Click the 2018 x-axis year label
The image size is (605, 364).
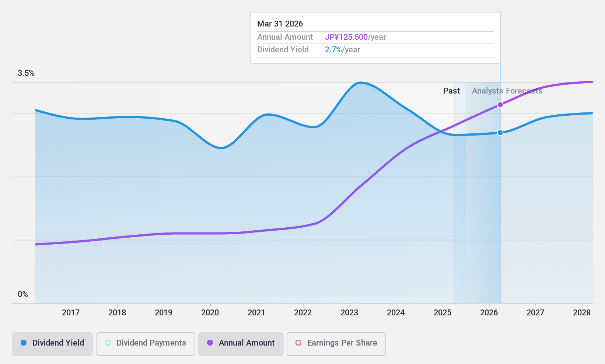(117, 313)
